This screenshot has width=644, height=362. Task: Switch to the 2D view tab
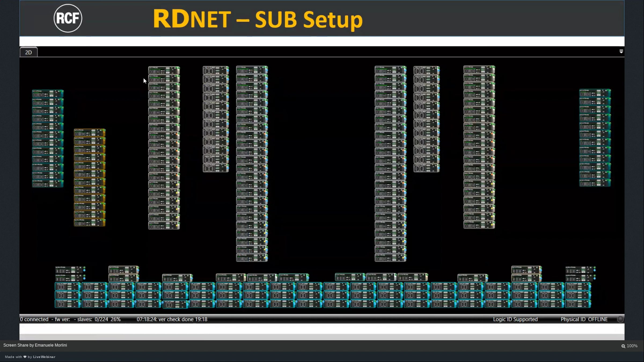click(x=28, y=52)
